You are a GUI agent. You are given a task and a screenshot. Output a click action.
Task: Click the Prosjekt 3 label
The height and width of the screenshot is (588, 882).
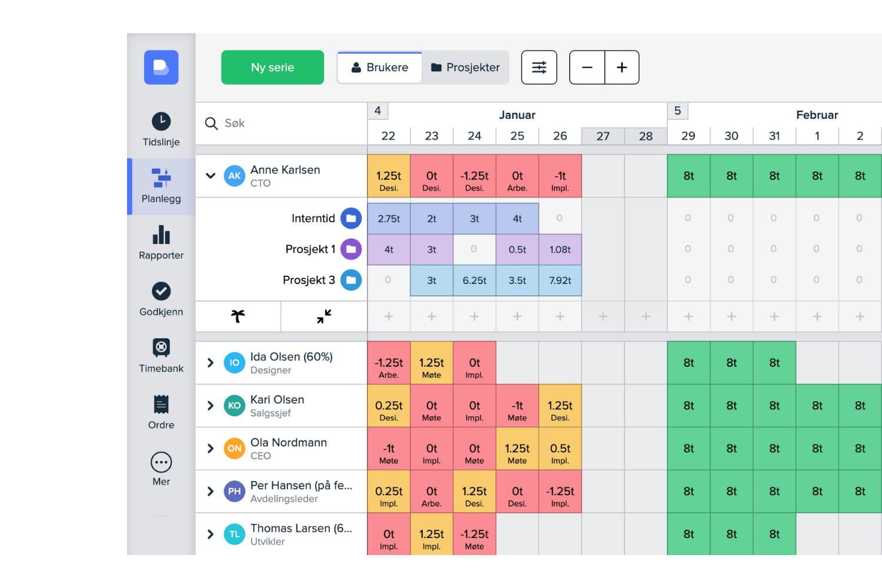[309, 280]
